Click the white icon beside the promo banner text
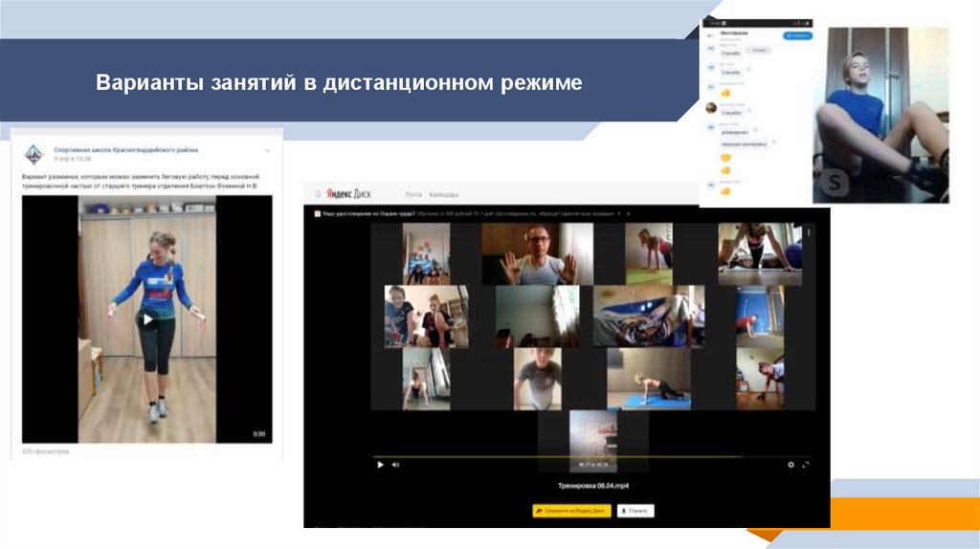 coord(317,213)
